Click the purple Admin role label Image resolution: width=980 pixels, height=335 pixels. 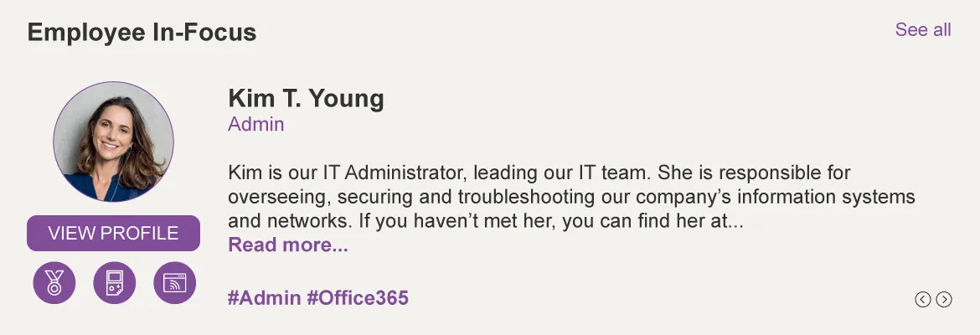256,125
